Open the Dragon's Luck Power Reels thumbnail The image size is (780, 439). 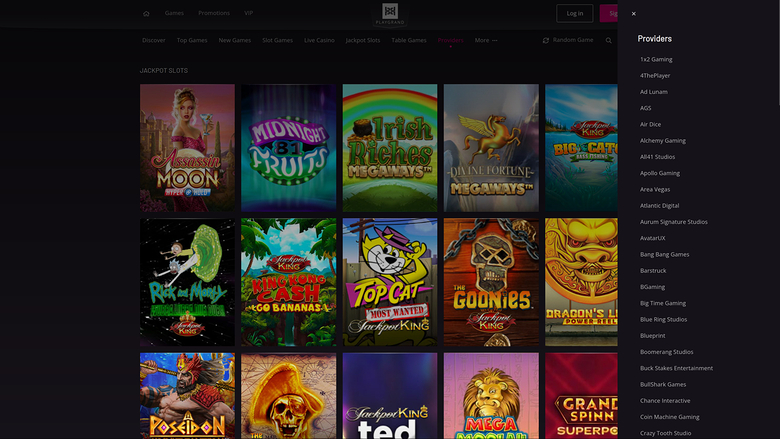581,282
